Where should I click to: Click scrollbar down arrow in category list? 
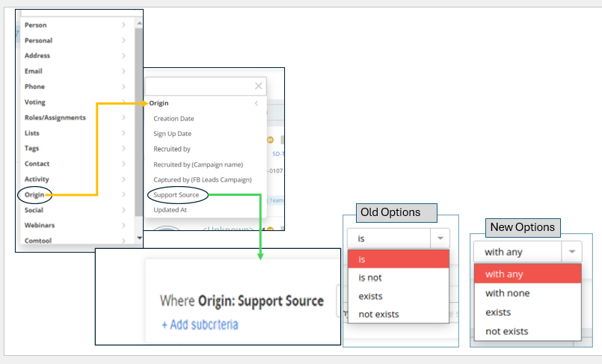tap(138, 238)
